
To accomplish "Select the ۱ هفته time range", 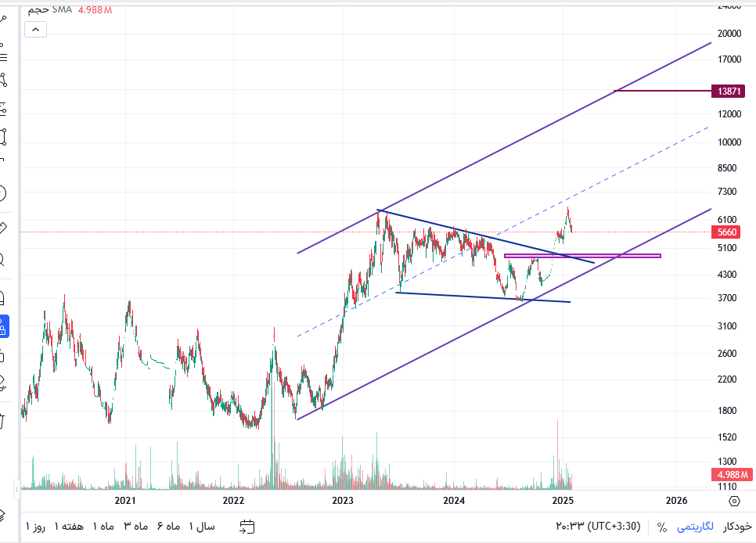I will [68, 527].
